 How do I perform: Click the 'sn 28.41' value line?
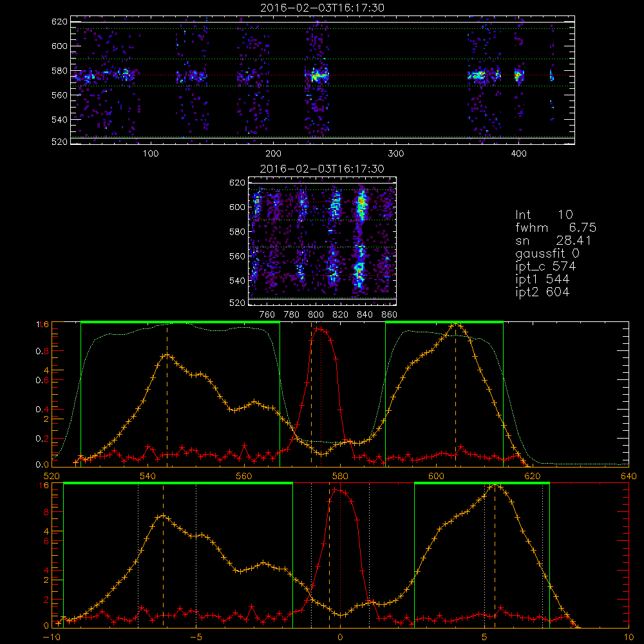(553, 240)
